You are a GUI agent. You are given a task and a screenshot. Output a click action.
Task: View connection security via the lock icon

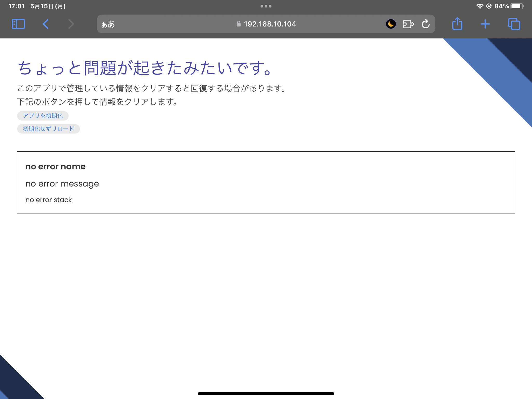[x=238, y=24]
